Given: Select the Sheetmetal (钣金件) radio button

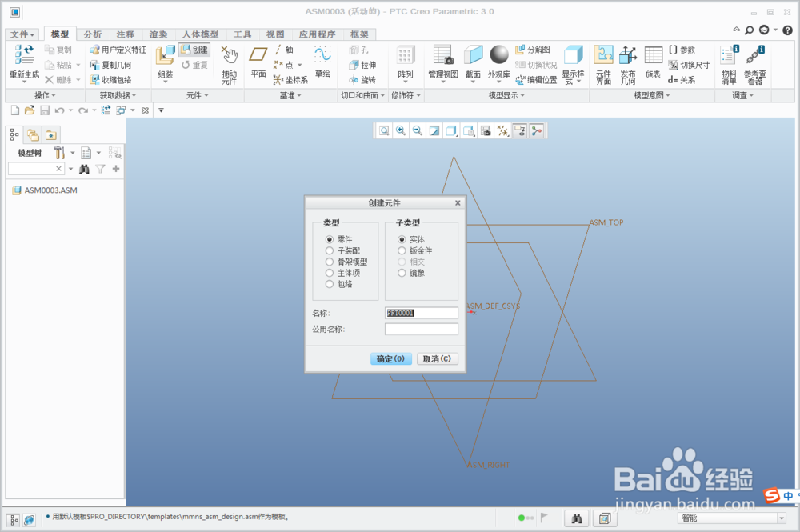Looking at the screenshot, I should point(402,250).
